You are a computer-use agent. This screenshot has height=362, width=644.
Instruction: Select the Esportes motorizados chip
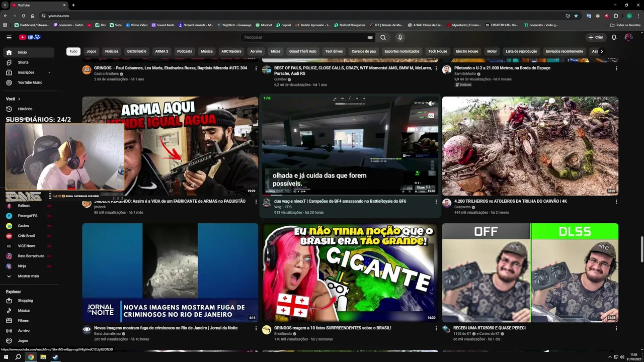[402, 51]
